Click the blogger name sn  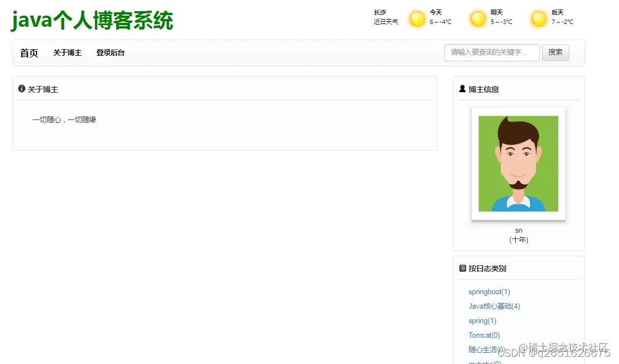pyautogui.click(x=519, y=231)
